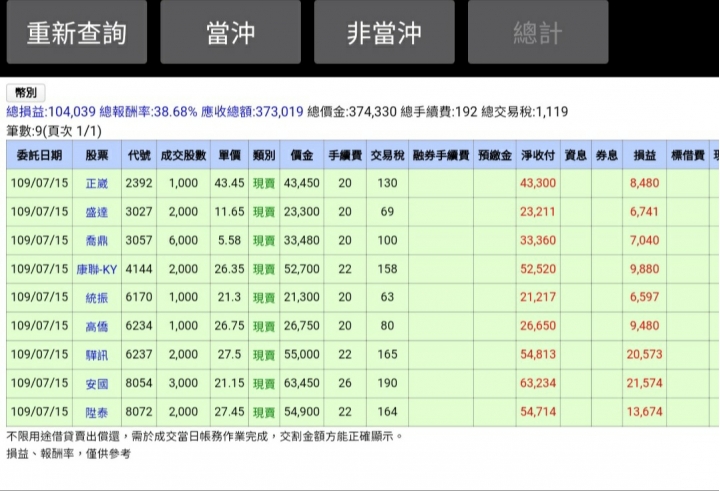Click profit value 13,674
Viewport: 720px width, 491px height.
tap(645, 412)
